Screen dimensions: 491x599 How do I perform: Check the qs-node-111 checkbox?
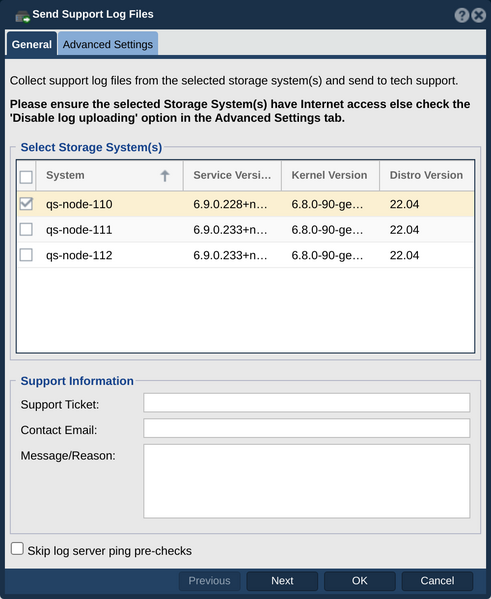coord(26,229)
